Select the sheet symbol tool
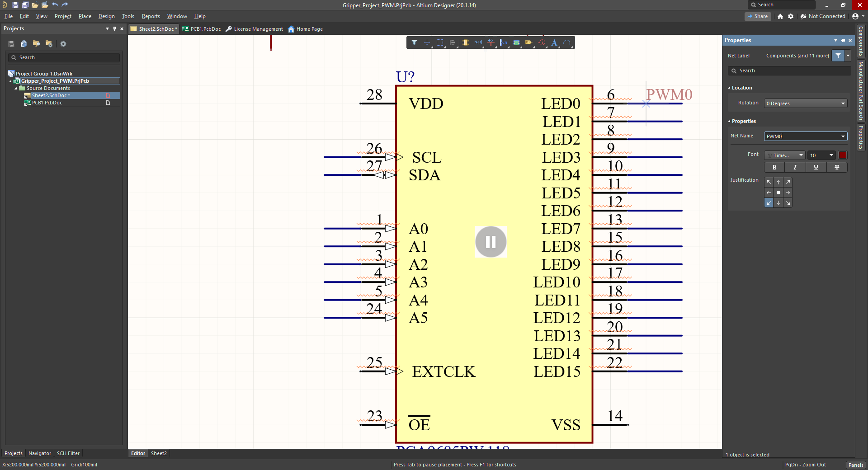Image resolution: width=868 pixels, height=470 pixels. [516, 42]
